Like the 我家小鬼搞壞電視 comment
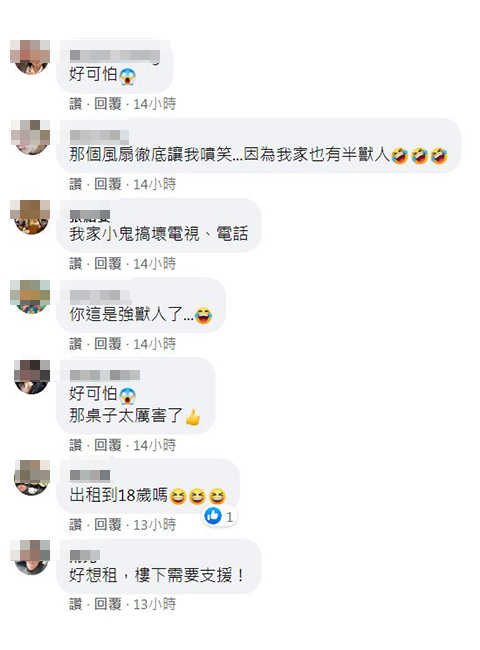This screenshot has width=480, height=650. click(x=75, y=263)
